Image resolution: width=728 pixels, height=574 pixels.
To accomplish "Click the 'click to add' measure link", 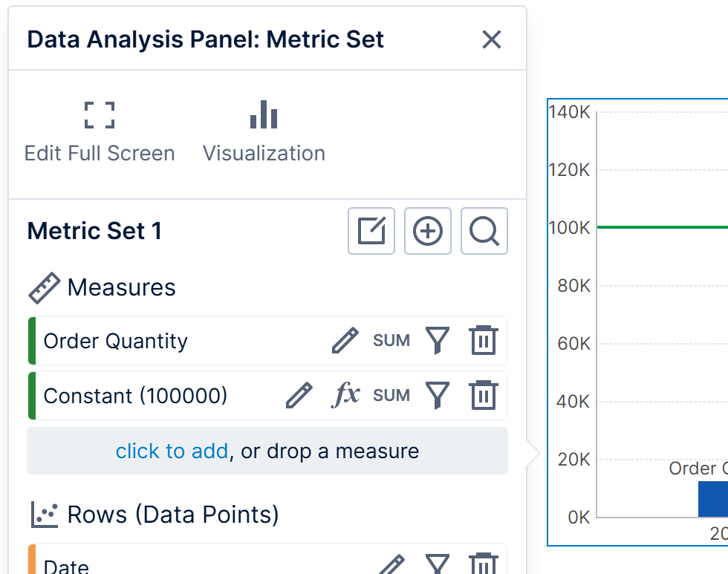I will point(172,451).
